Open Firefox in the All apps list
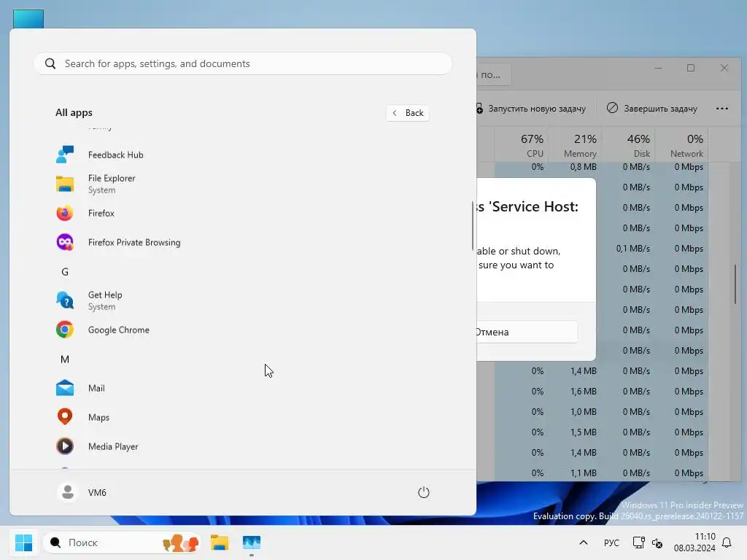 pos(101,214)
